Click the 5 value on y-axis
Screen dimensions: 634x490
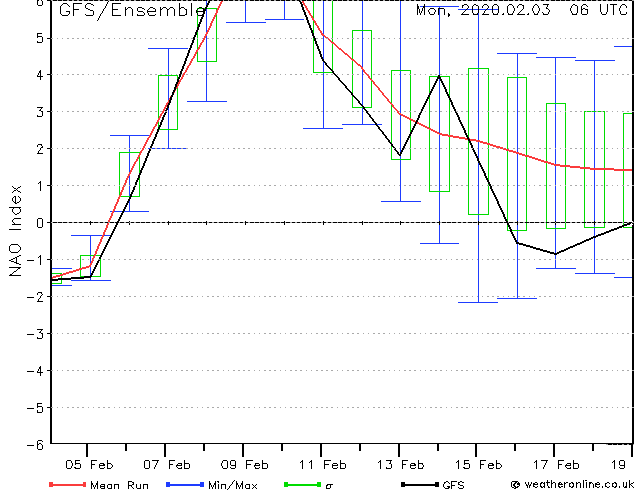pos(40,38)
